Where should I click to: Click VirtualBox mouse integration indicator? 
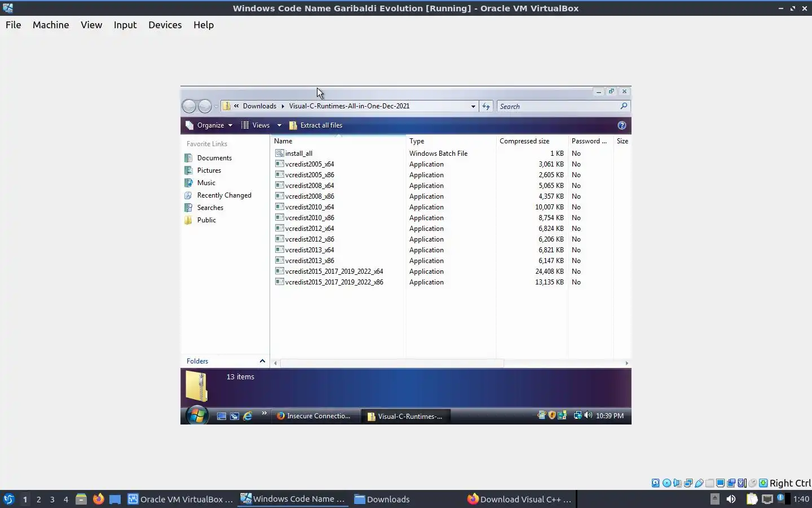coord(752,483)
